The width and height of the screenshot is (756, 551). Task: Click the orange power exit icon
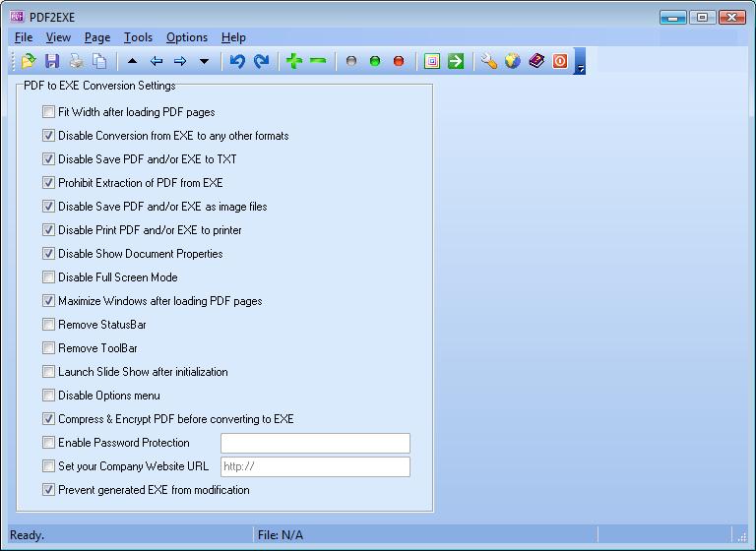pos(560,61)
